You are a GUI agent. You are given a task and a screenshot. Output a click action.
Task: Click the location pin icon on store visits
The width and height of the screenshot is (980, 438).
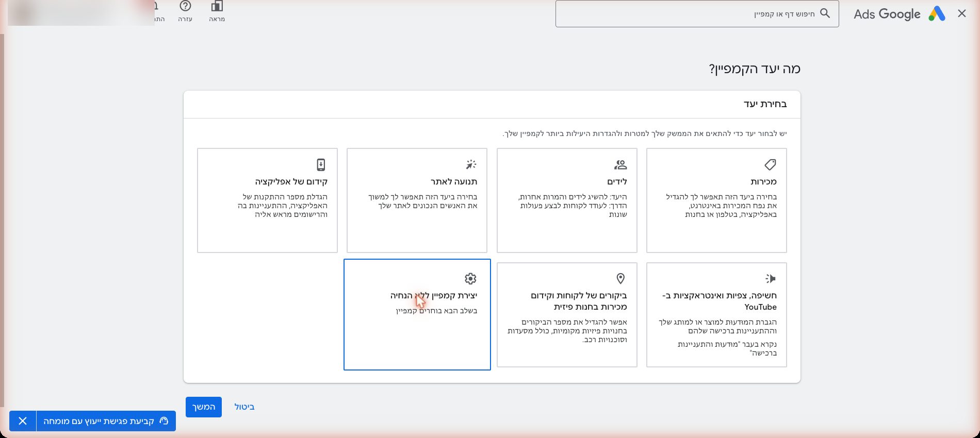[x=620, y=279]
